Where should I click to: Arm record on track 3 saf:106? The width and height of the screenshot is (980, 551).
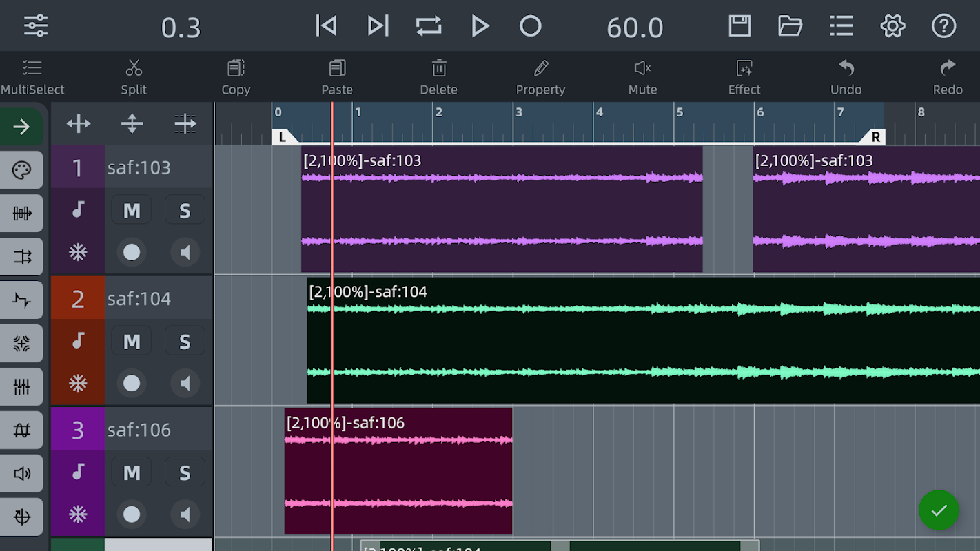point(132,514)
